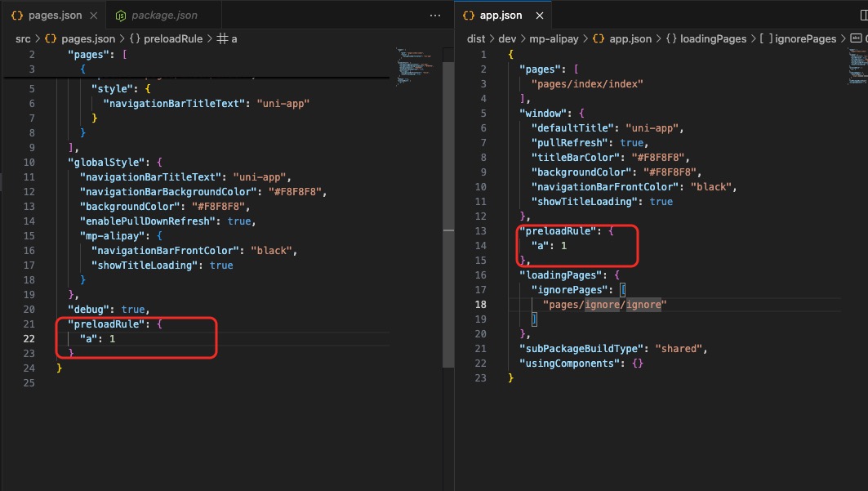Click the app.json file icon in its tab
The height and width of the screenshot is (491, 868).
(x=469, y=16)
